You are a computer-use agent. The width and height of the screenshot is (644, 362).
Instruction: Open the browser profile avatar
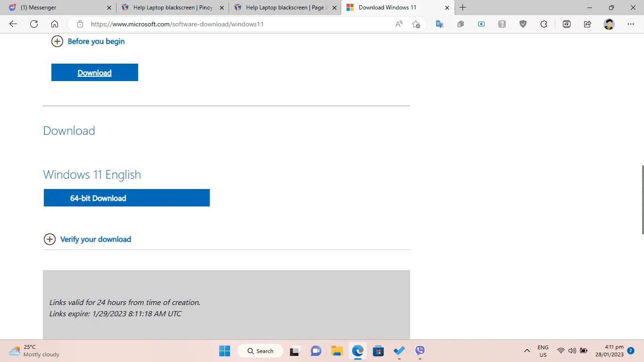609,24
